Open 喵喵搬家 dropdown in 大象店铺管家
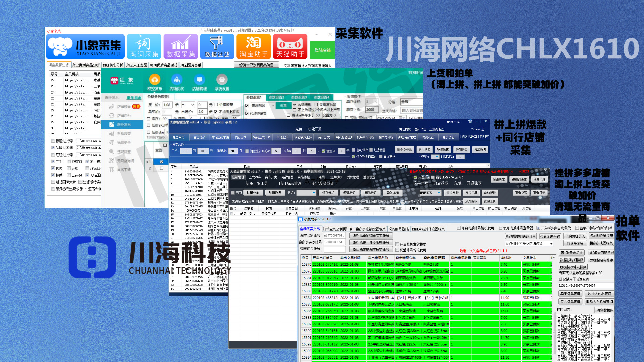The image size is (644, 362). (430, 193)
